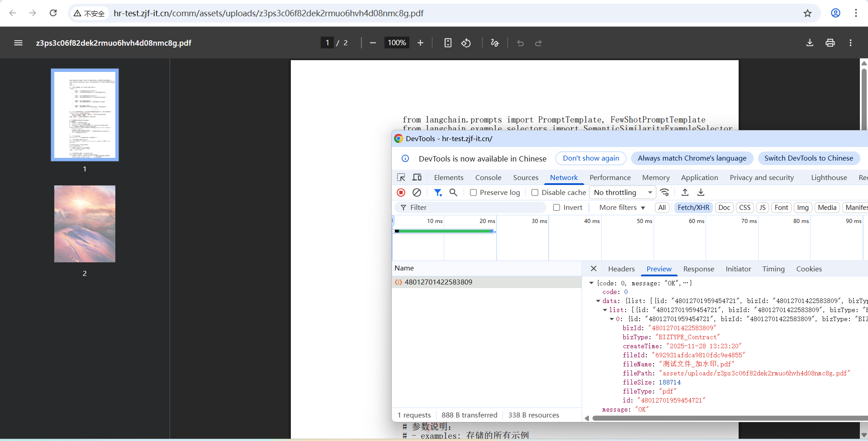
Task: Open the PDF sidebar menu icon
Action: pyautogui.click(x=18, y=43)
